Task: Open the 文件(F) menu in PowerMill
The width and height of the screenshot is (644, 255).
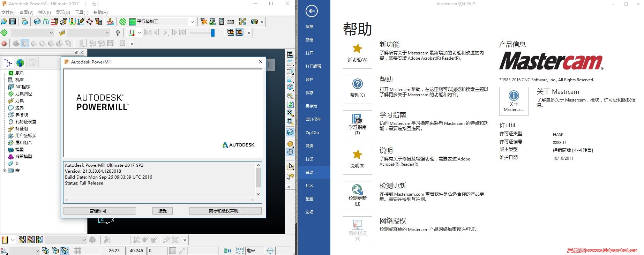Action: [8, 13]
